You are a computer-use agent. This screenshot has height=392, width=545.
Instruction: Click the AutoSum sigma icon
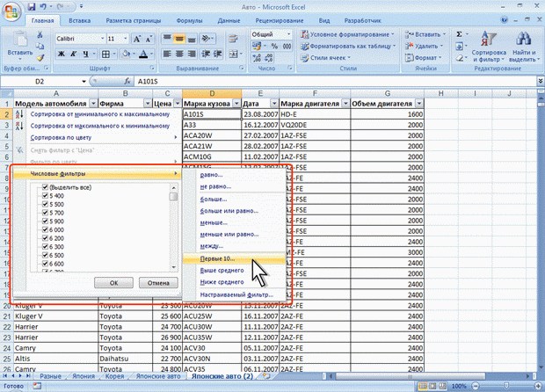(x=459, y=34)
